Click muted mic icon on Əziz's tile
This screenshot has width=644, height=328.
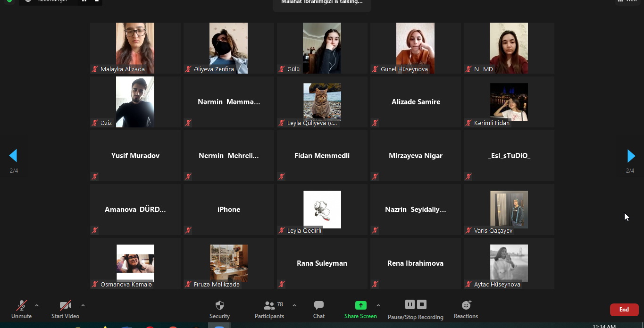tap(95, 123)
